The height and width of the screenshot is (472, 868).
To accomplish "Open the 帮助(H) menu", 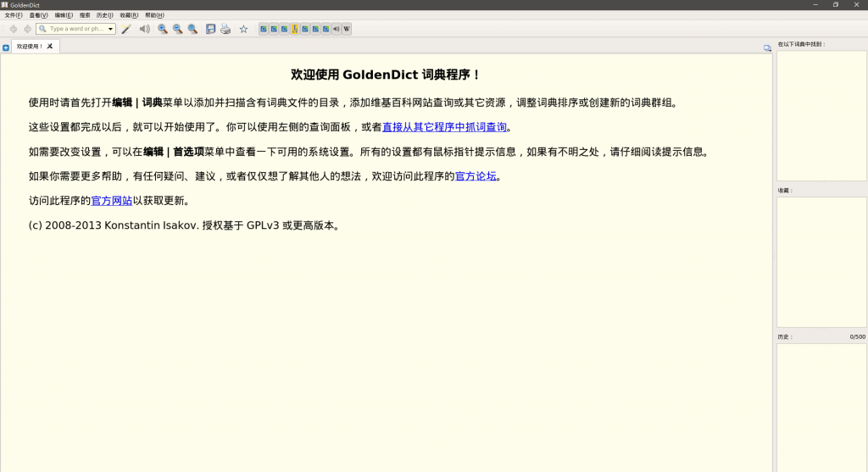I will click(x=154, y=15).
